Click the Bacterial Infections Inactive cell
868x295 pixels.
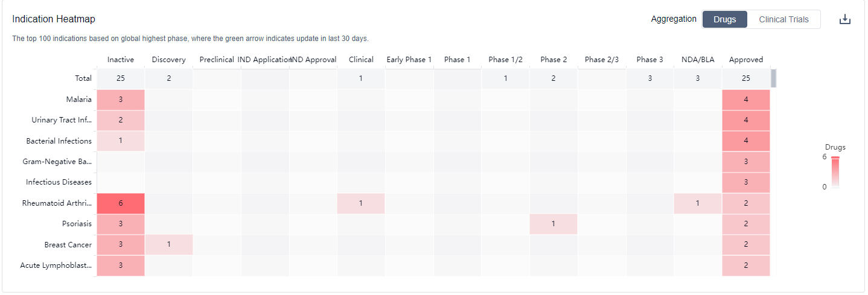click(x=121, y=141)
